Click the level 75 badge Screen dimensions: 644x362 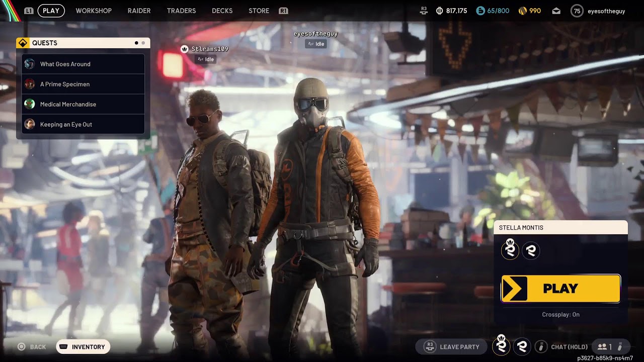click(x=577, y=11)
